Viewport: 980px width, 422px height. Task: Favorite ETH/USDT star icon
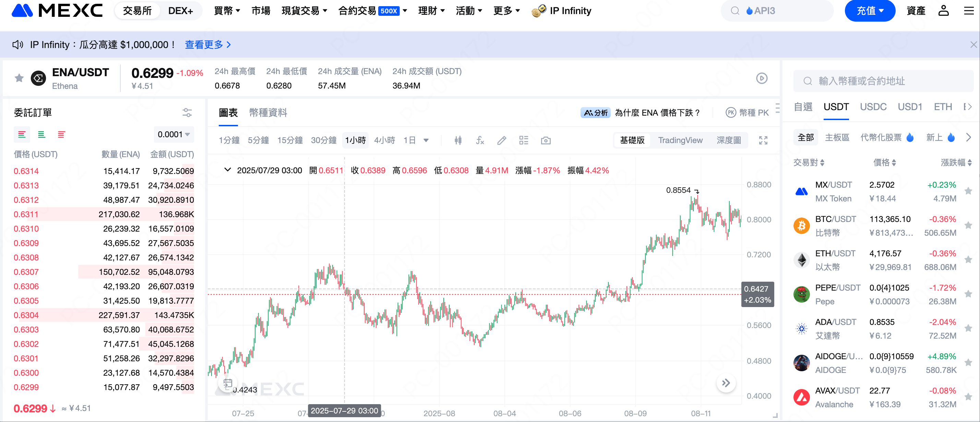(969, 259)
